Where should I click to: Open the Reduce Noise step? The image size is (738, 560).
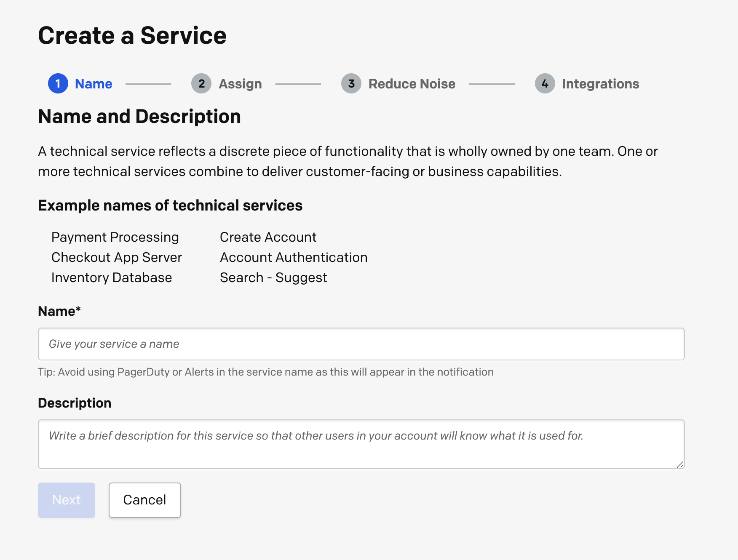[x=412, y=84]
